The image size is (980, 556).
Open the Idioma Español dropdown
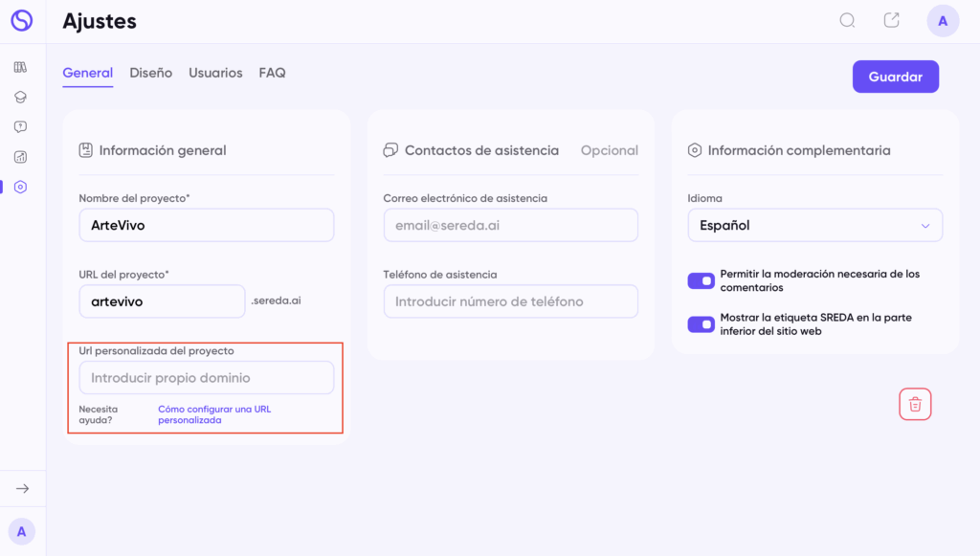coord(815,225)
